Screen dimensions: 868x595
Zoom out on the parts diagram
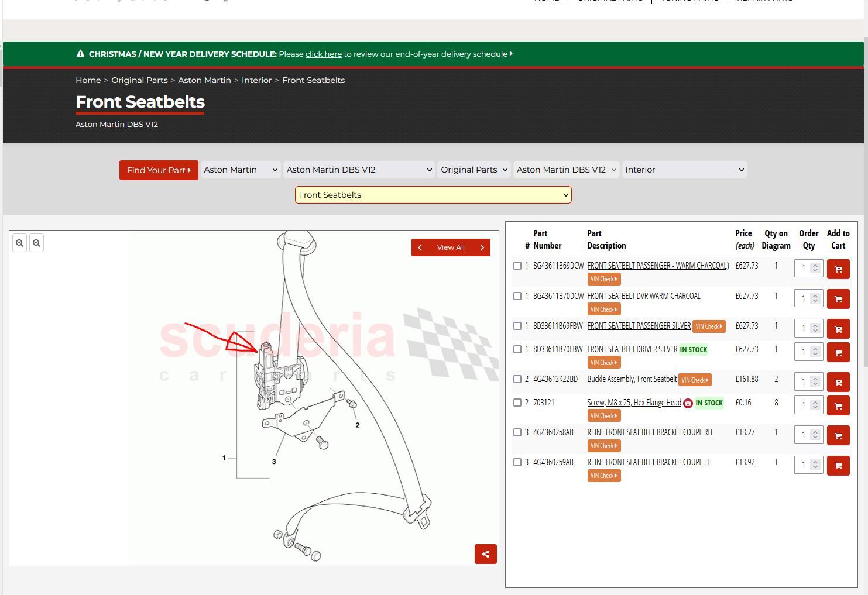click(36, 243)
